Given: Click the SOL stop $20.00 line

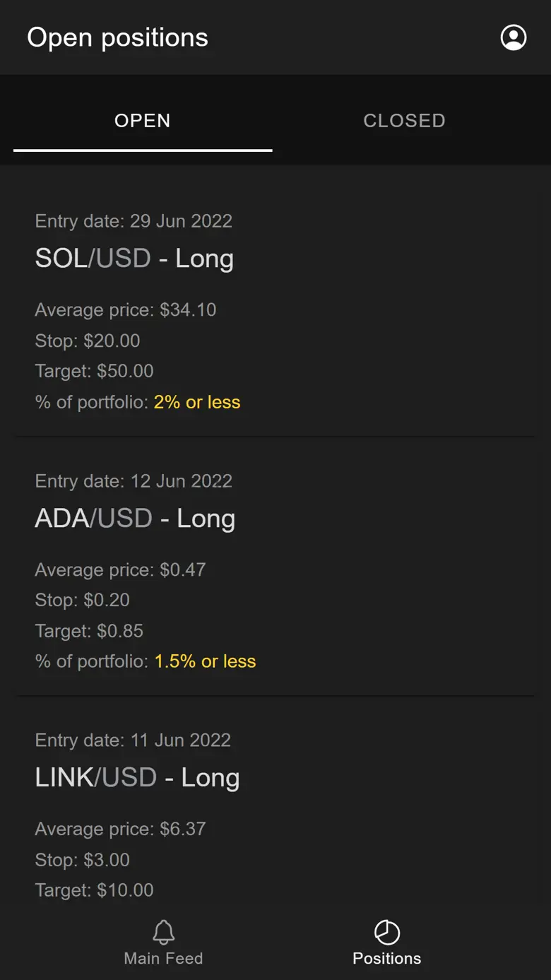Looking at the screenshot, I should point(88,341).
